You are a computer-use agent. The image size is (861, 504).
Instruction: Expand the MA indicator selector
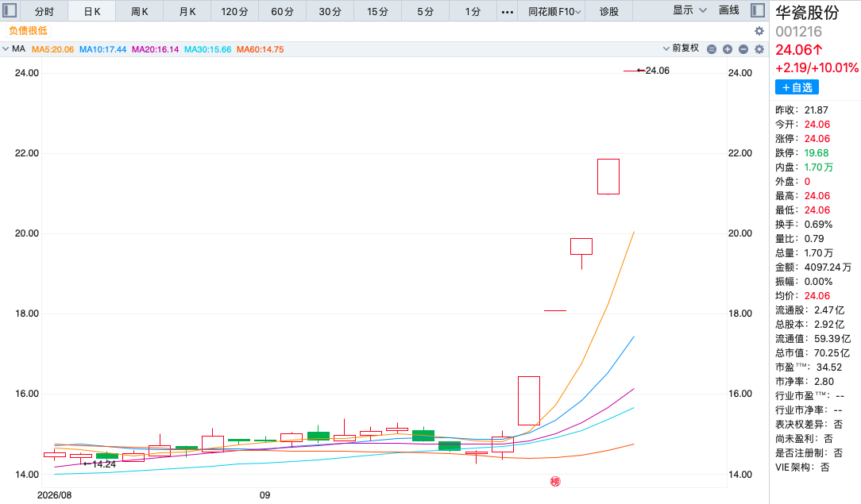click(x=14, y=48)
